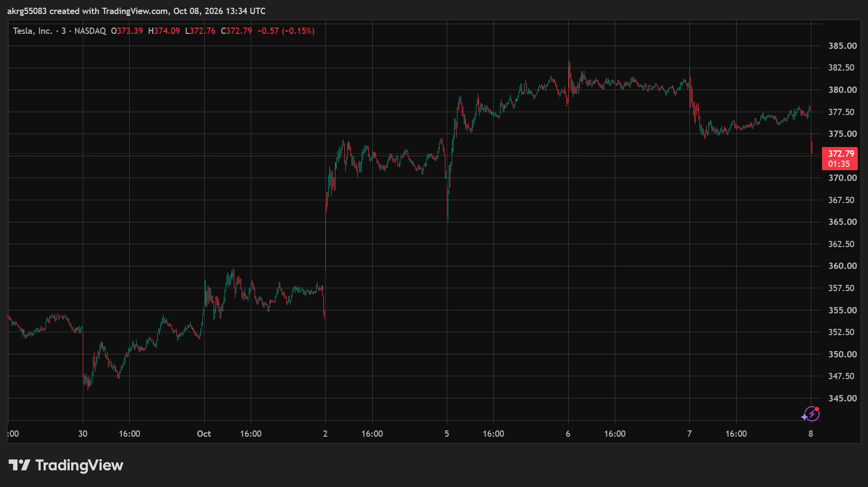Screen dimensions: 868x487
Task: Click the 362.50 price axis label
Action: [x=841, y=244]
